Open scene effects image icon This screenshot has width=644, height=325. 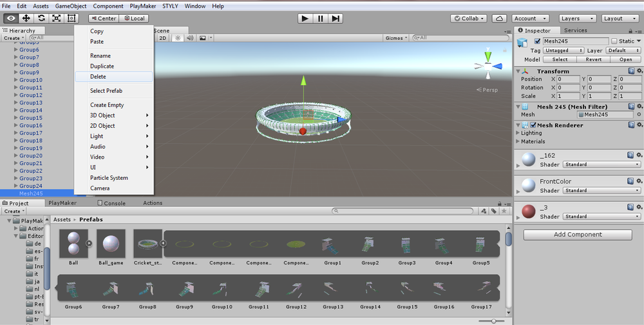pyautogui.click(x=202, y=38)
